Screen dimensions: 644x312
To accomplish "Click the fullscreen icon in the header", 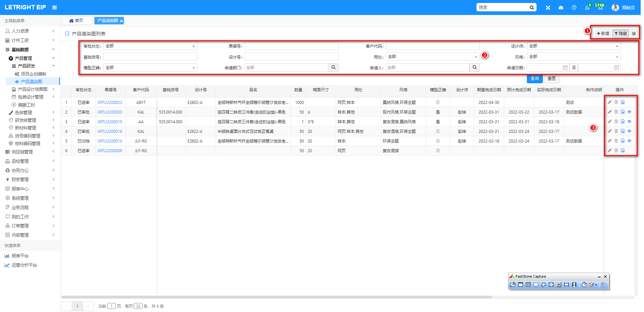I will [548, 8].
